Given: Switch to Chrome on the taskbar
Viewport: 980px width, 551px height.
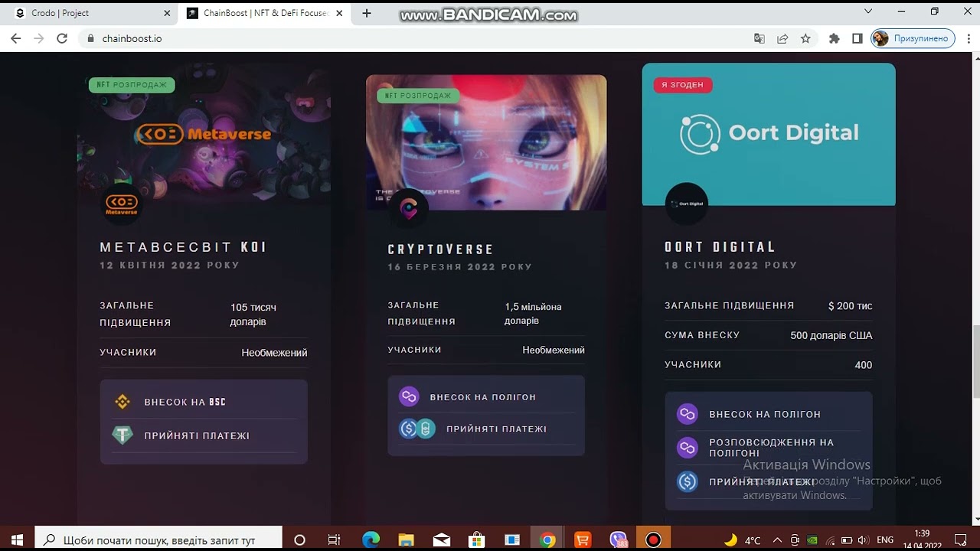Looking at the screenshot, I should (547, 540).
